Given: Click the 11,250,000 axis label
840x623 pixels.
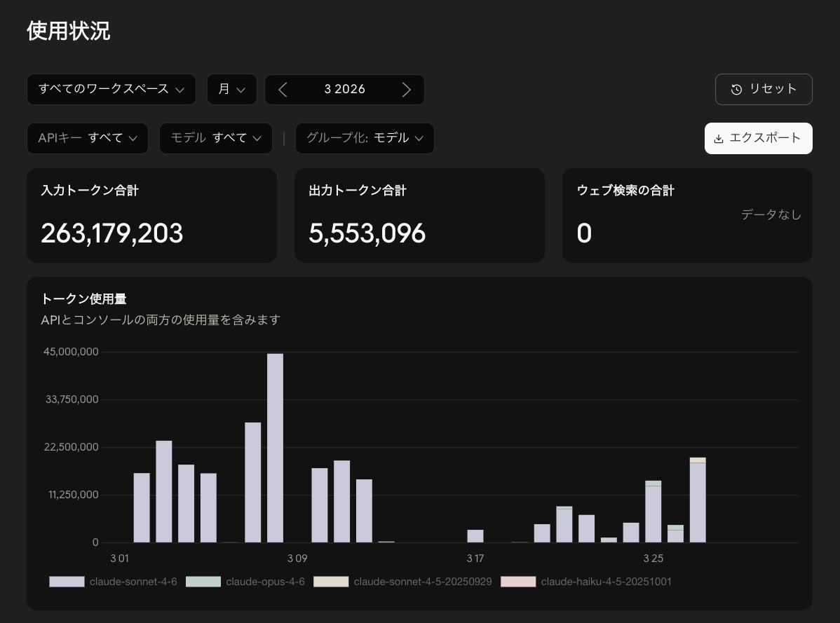Looking at the screenshot, I should tap(74, 495).
